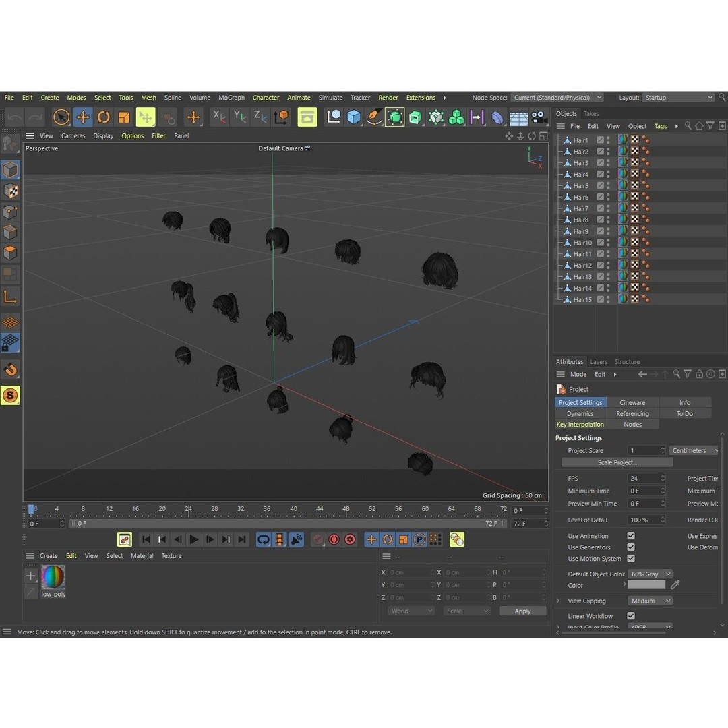This screenshot has height=728, width=728.
Task: Activate the Snap magnet icon in the left sidebar
Action: tap(10, 369)
